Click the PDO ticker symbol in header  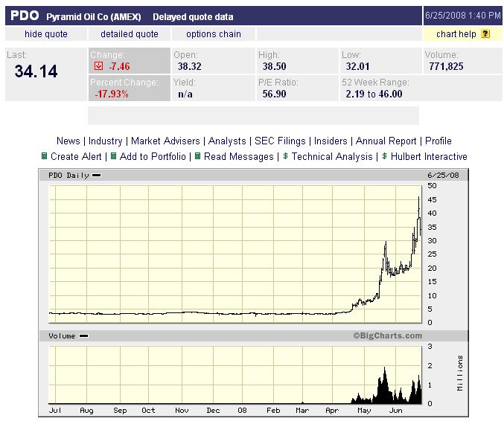tap(25, 16)
